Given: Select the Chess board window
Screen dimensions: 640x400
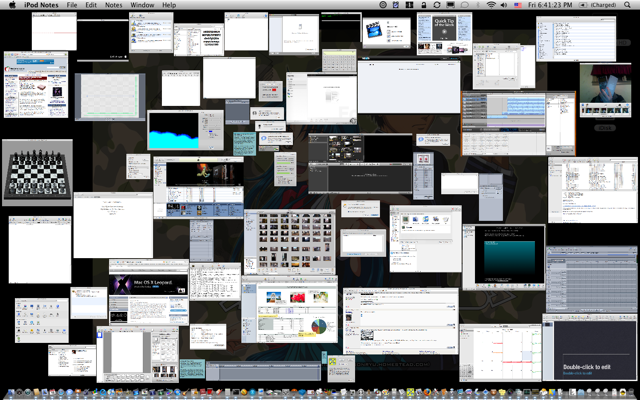Looking at the screenshot, I should [x=38, y=173].
